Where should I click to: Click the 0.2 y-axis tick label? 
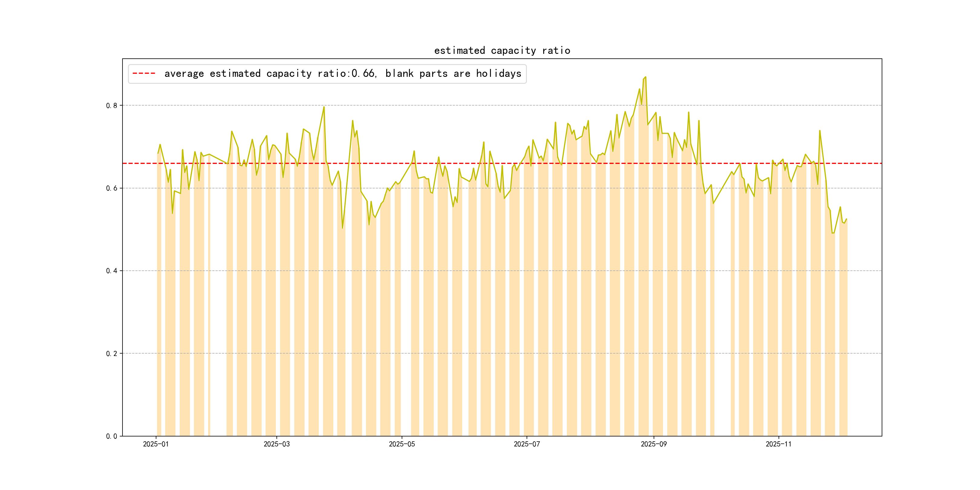point(112,353)
